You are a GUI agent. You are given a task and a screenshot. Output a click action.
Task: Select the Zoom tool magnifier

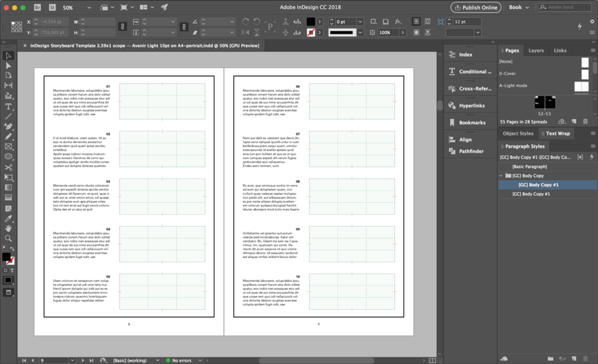[x=8, y=239]
